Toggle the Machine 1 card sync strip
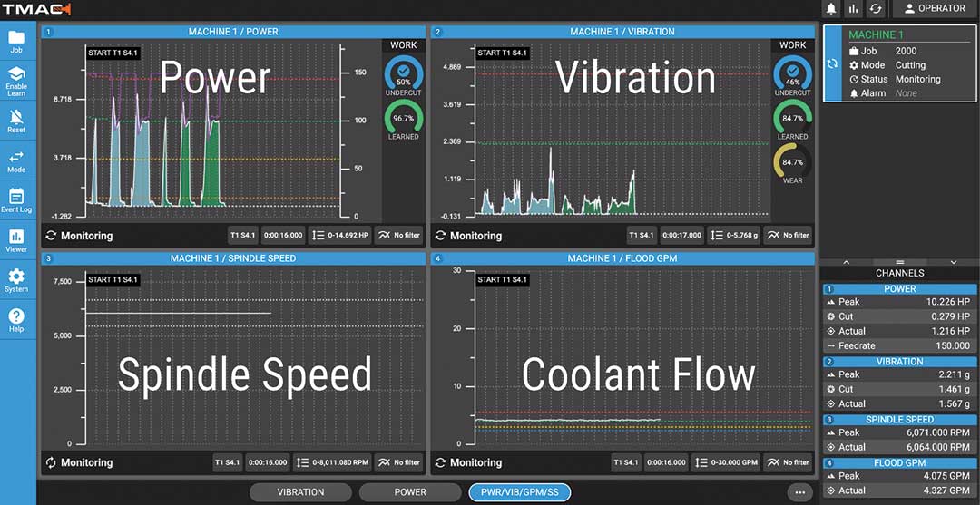The width and height of the screenshot is (980, 505). (833, 64)
